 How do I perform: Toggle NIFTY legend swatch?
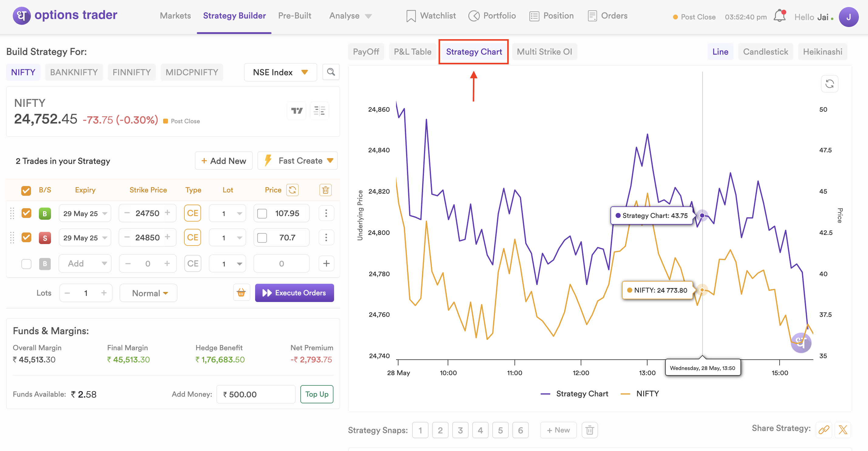(625, 394)
